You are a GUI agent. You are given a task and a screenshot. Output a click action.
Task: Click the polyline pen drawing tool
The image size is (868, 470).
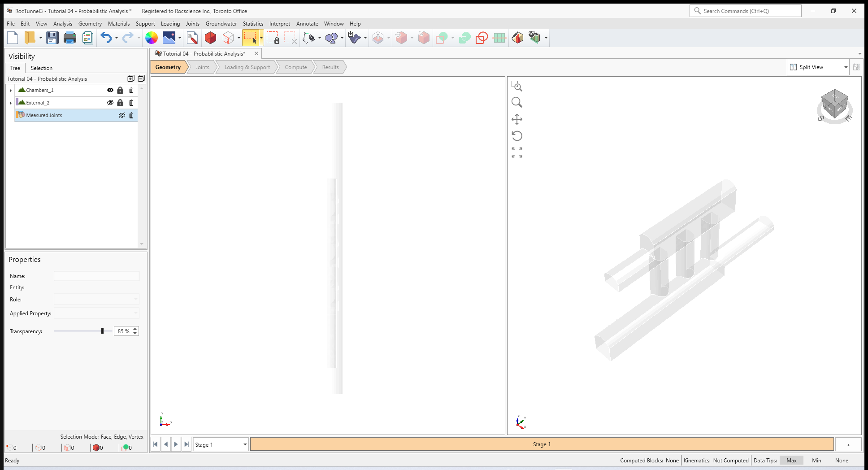pos(309,38)
